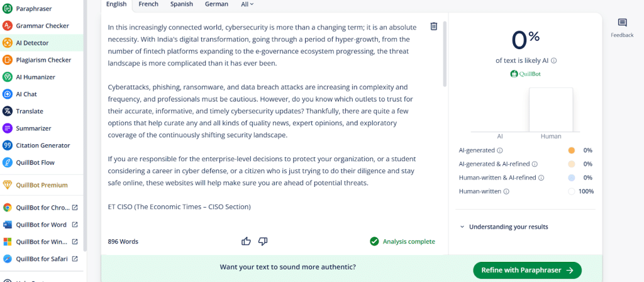Switch to the German language tab
This screenshot has height=282, width=644.
point(216,4)
